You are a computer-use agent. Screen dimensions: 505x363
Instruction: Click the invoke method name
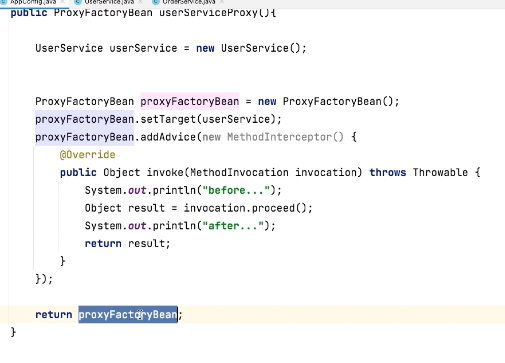(x=165, y=172)
